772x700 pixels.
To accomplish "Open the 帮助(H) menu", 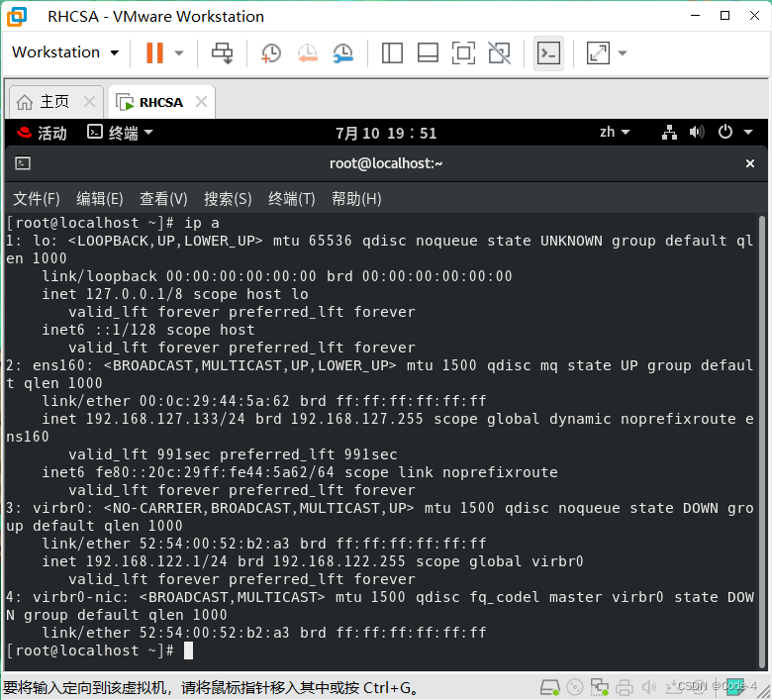I will pos(356,199).
